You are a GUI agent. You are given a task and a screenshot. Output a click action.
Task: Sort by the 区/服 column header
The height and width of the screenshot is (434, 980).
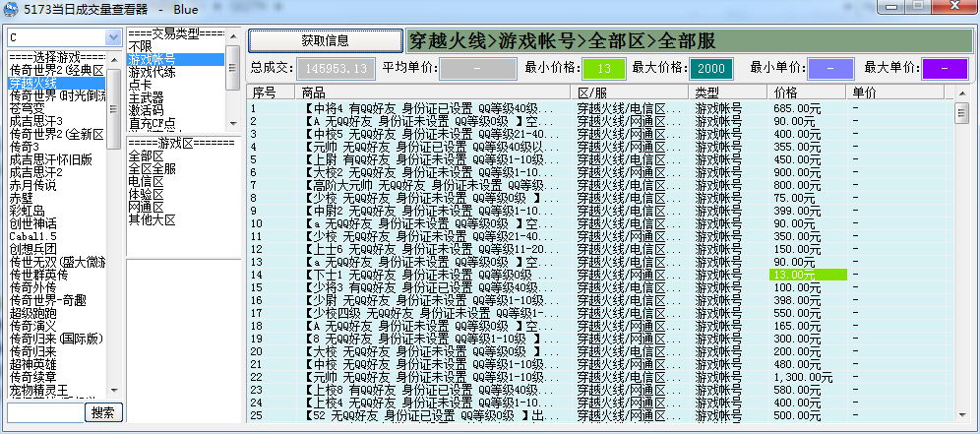[x=630, y=93]
